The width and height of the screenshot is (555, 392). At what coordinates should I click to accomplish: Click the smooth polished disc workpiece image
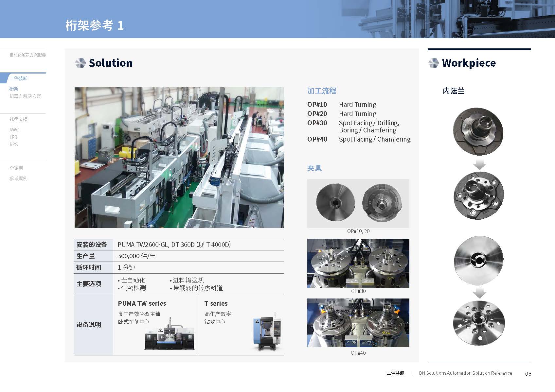(x=479, y=261)
